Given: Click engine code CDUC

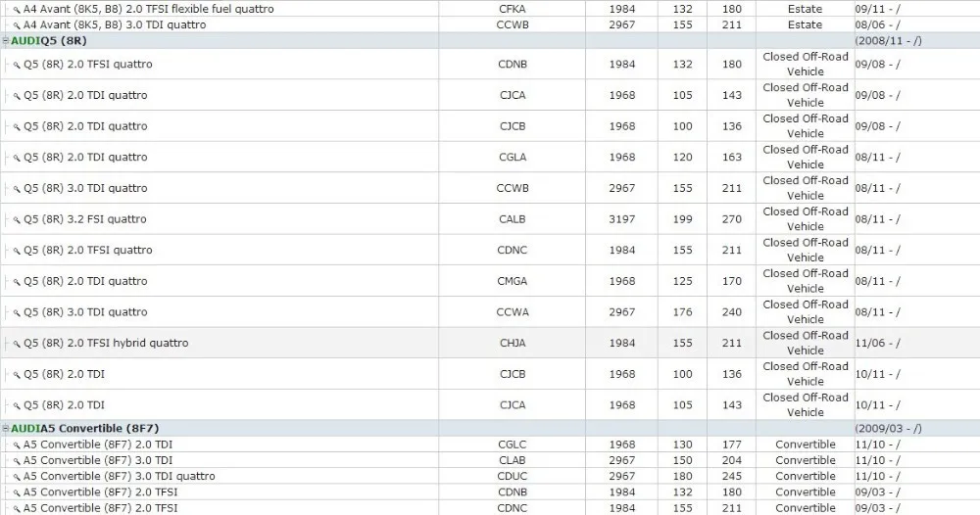Looking at the screenshot, I should point(512,476).
